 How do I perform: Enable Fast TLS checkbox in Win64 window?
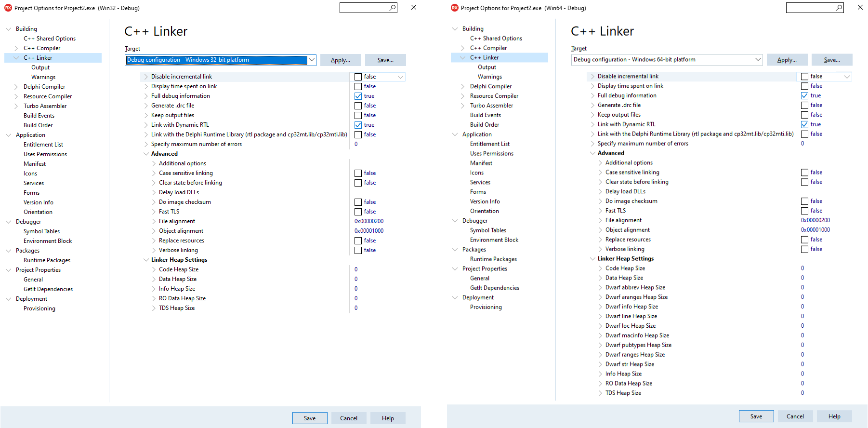tap(804, 211)
